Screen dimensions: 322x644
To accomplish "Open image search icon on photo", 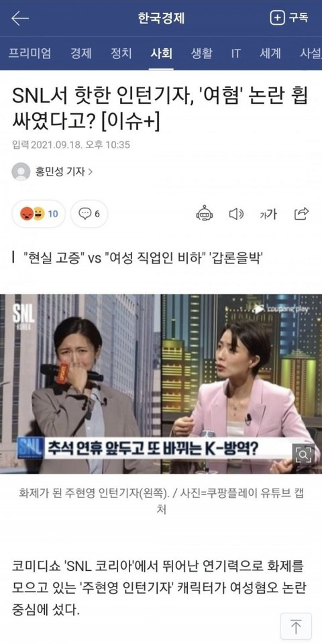I will 303,454.
